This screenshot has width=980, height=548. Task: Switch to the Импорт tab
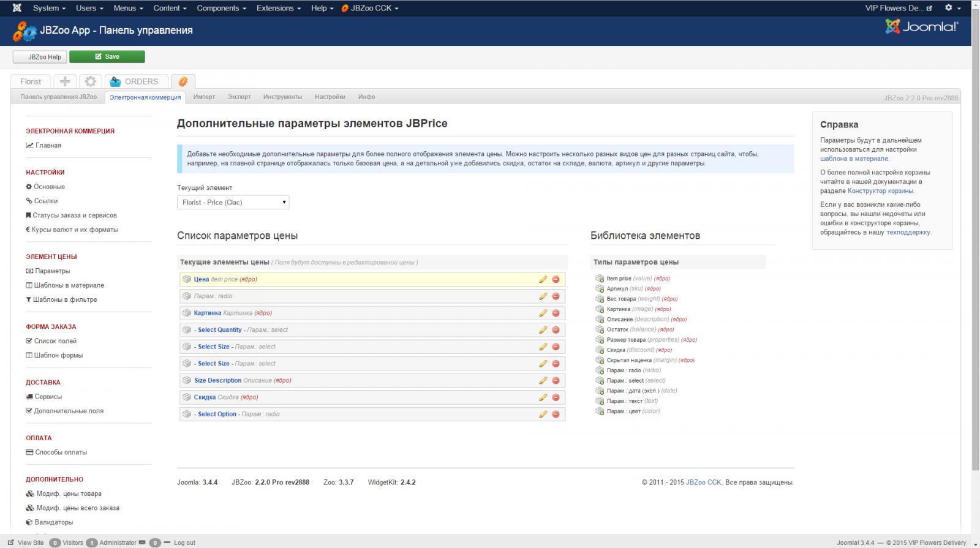[x=204, y=97]
